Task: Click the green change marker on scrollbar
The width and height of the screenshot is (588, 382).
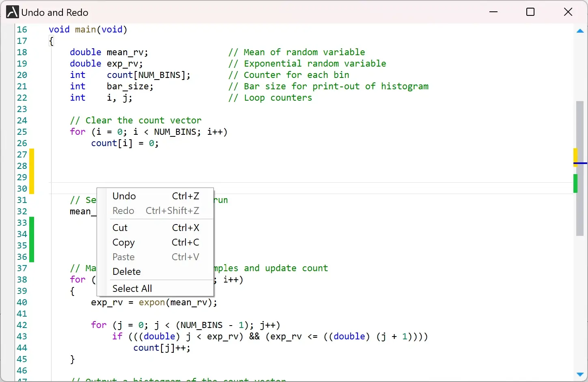Action: 575,183
